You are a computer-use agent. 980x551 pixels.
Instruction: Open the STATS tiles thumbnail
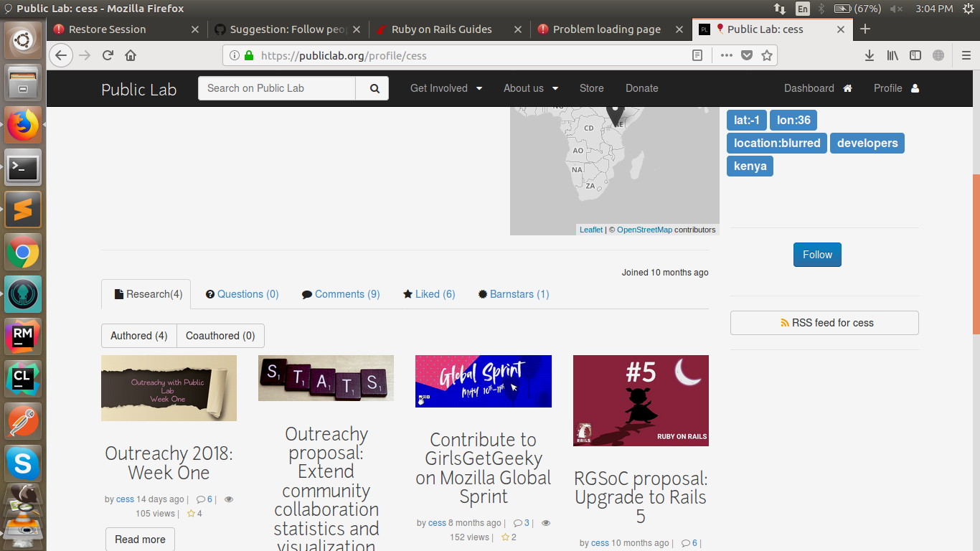tap(326, 378)
